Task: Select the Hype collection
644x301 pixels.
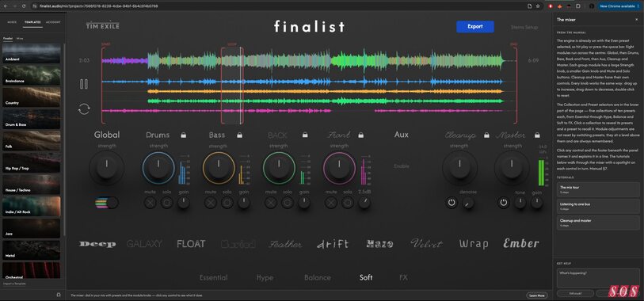Action: 265,277
